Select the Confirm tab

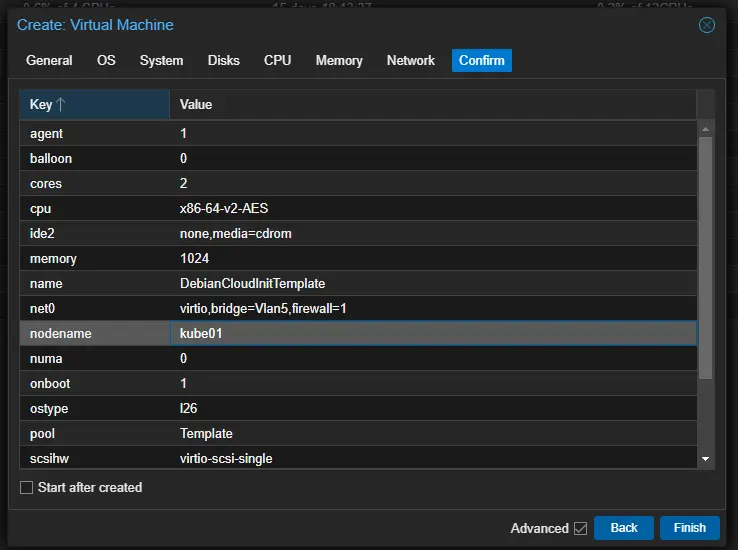(x=481, y=60)
